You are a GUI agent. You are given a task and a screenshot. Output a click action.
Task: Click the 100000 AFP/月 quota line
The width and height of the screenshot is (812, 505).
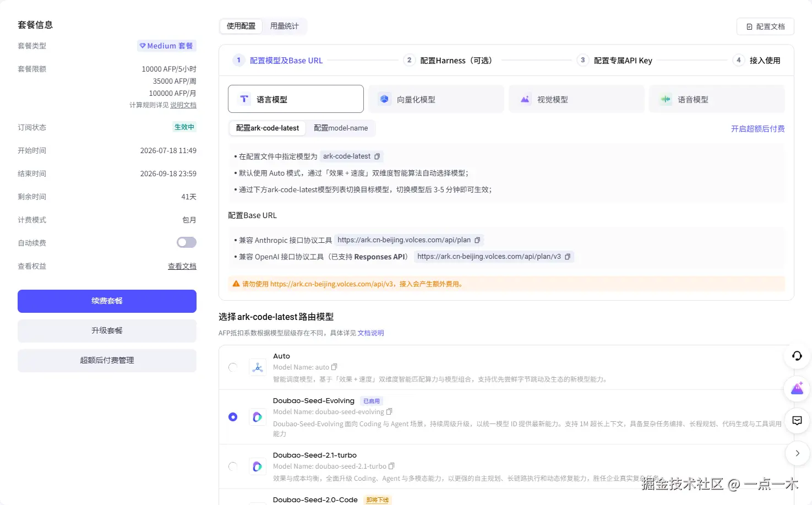(172, 93)
